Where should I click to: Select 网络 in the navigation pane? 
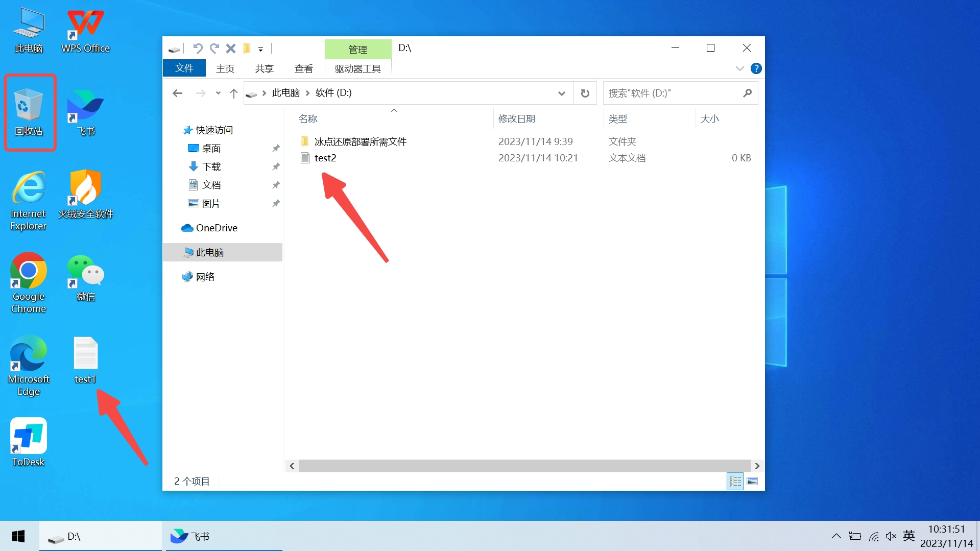coord(199,277)
